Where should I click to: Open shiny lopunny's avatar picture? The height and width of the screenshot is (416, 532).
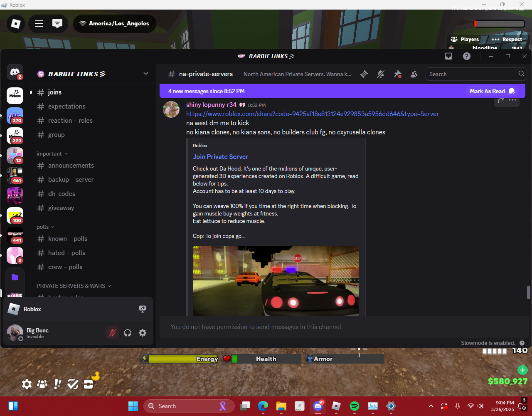(x=171, y=109)
